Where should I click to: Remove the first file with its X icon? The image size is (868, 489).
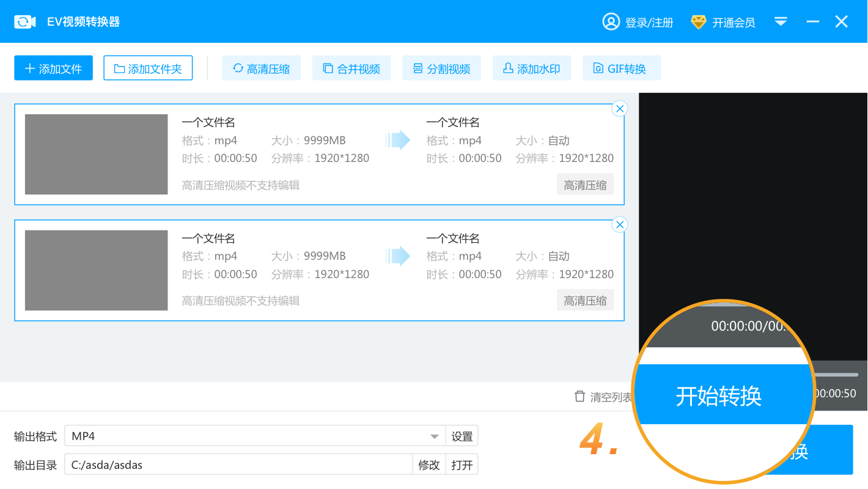620,109
